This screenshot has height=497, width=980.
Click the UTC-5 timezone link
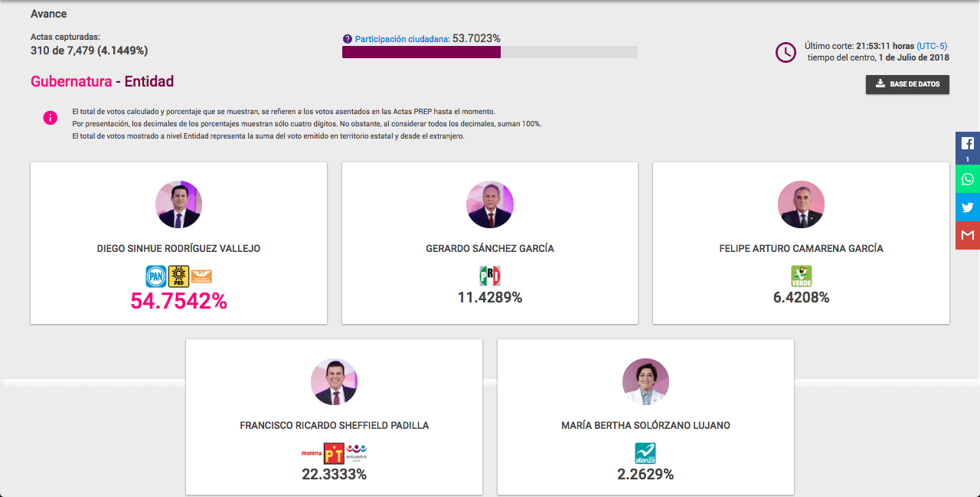tap(932, 46)
